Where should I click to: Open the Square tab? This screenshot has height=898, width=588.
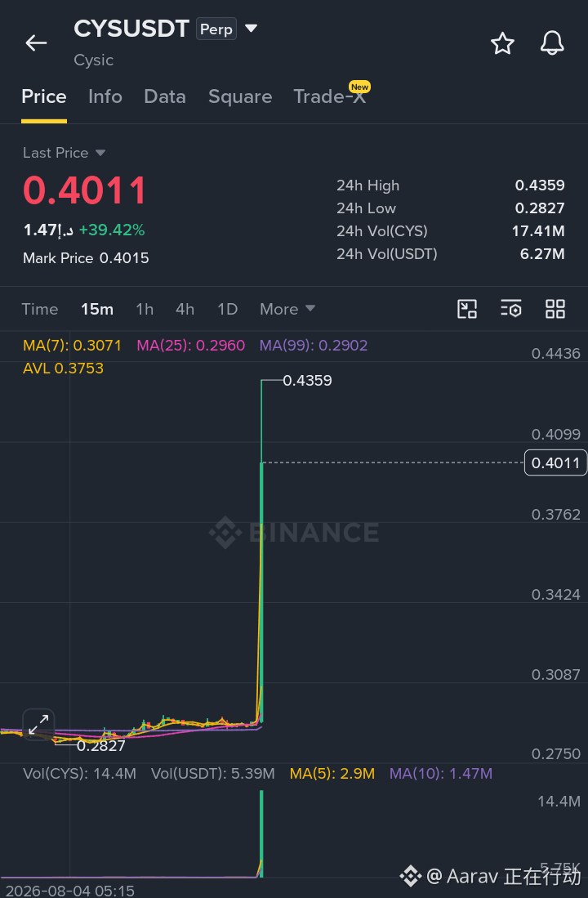point(240,96)
